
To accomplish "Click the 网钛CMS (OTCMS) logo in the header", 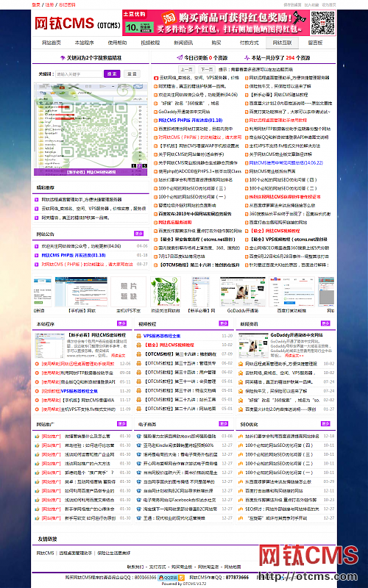I will (77, 24).
